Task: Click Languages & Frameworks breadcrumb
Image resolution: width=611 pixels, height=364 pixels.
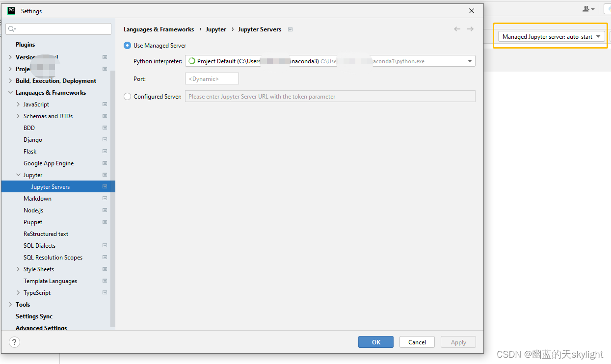Action: [x=159, y=29]
